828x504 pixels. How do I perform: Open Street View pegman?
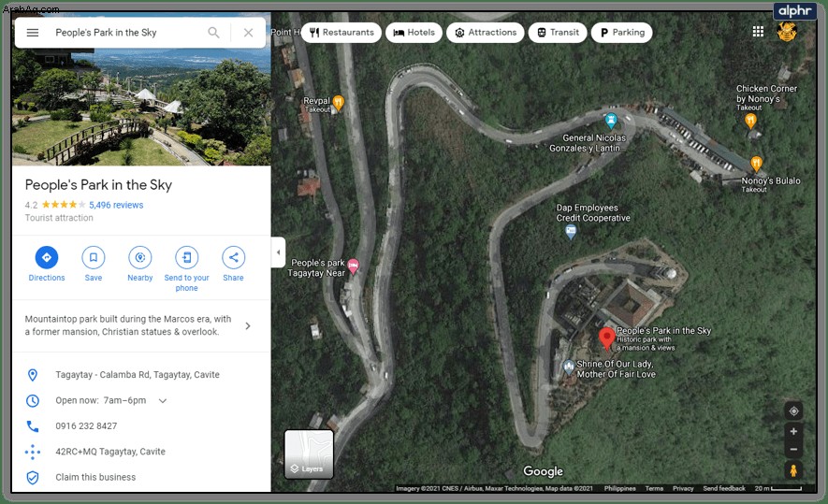tap(793, 470)
